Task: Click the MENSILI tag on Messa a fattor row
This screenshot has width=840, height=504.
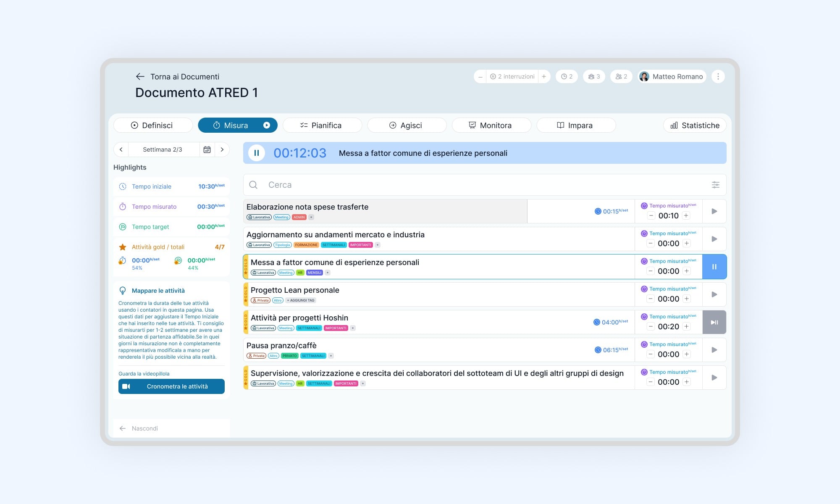Action: click(314, 273)
